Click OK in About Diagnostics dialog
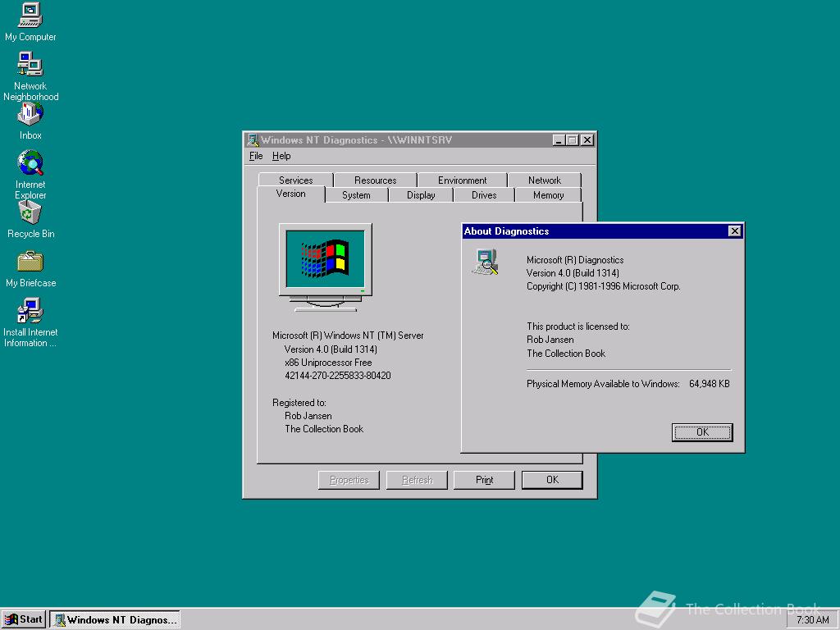This screenshot has height=630, width=840. (x=702, y=432)
